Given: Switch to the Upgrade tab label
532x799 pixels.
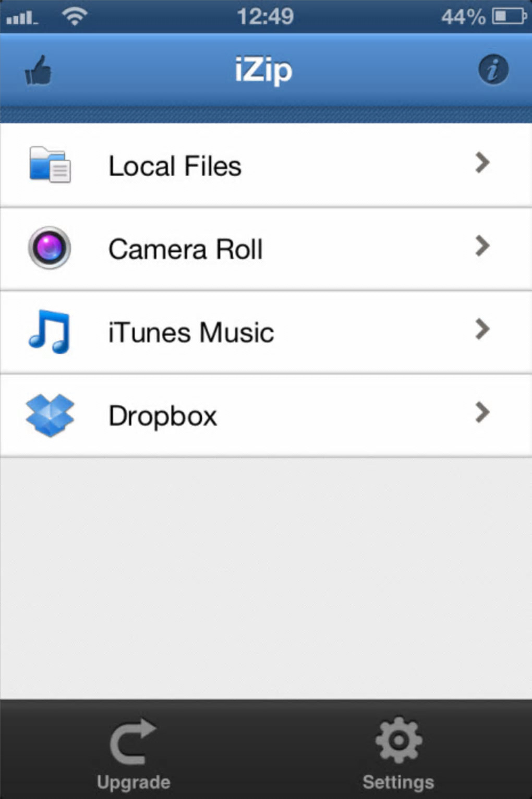Looking at the screenshot, I should point(134,782).
